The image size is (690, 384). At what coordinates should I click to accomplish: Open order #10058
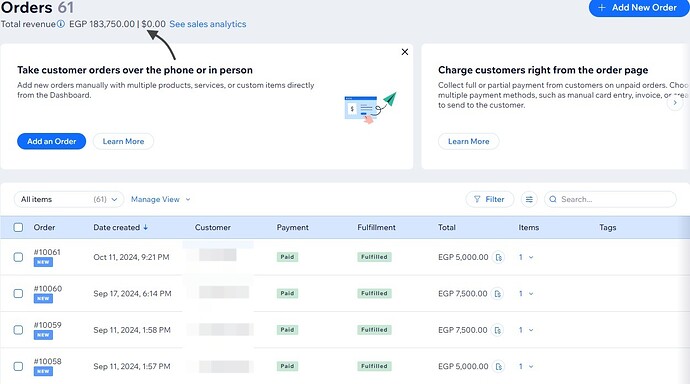pyautogui.click(x=48, y=362)
